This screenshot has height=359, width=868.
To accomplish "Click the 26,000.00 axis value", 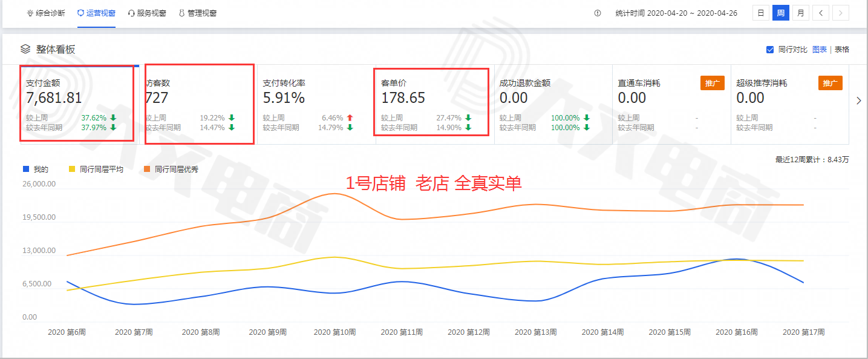I will coord(38,184).
